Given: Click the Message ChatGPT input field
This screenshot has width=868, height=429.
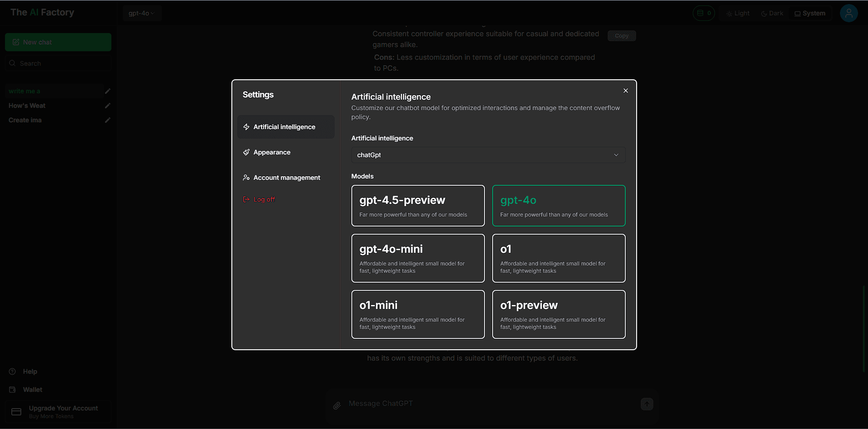Looking at the screenshot, I should tap(491, 404).
